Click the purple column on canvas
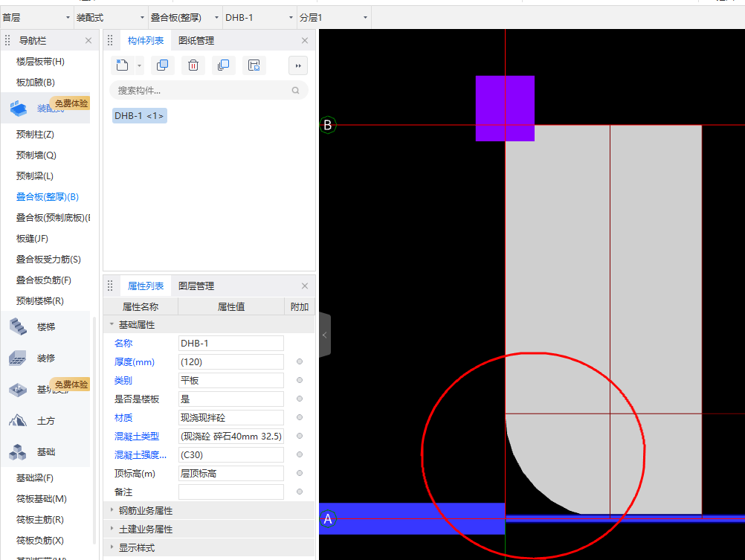Viewport: 745px width, 560px height. tap(505, 109)
